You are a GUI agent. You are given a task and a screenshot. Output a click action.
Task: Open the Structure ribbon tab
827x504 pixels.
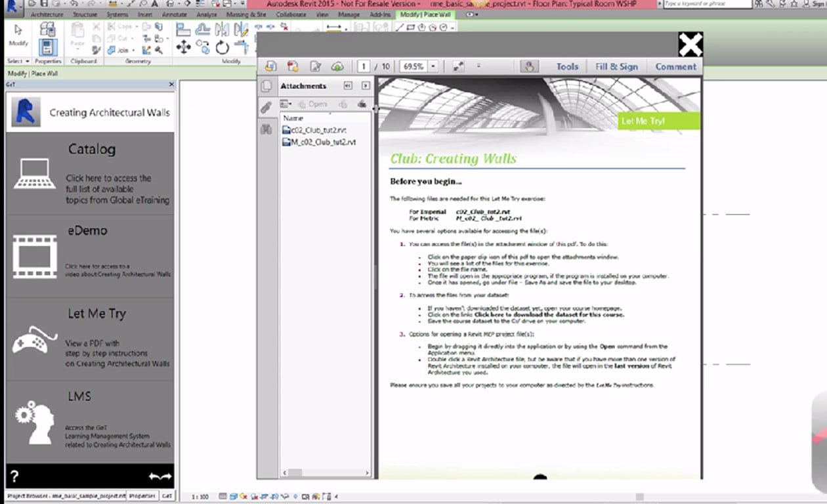pyautogui.click(x=85, y=14)
